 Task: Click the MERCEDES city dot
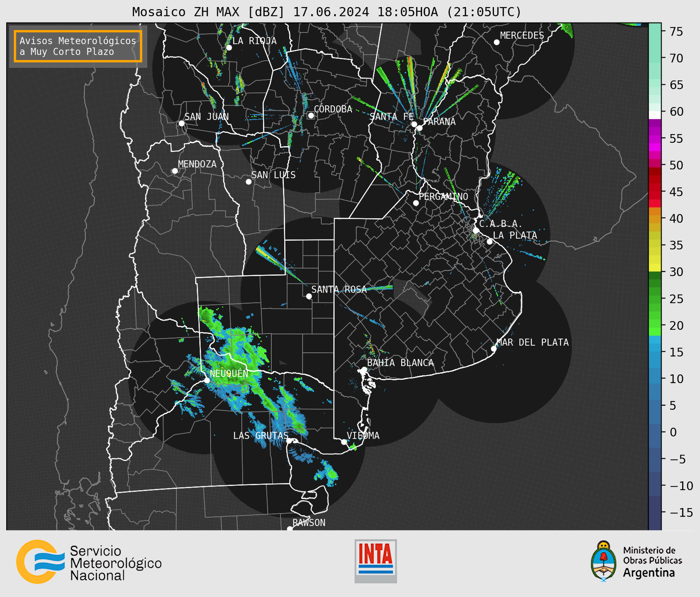(497, 42)
